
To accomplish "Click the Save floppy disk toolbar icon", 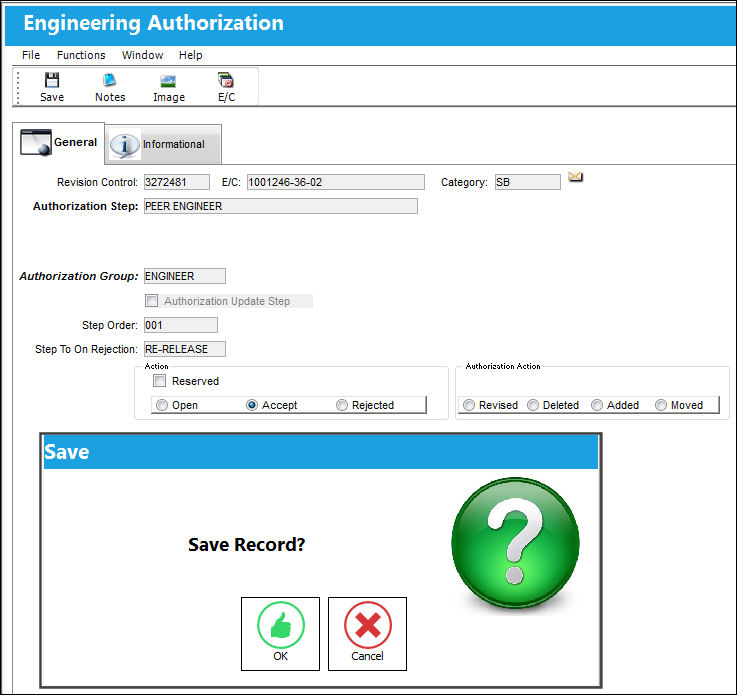I will click(52, 80).
